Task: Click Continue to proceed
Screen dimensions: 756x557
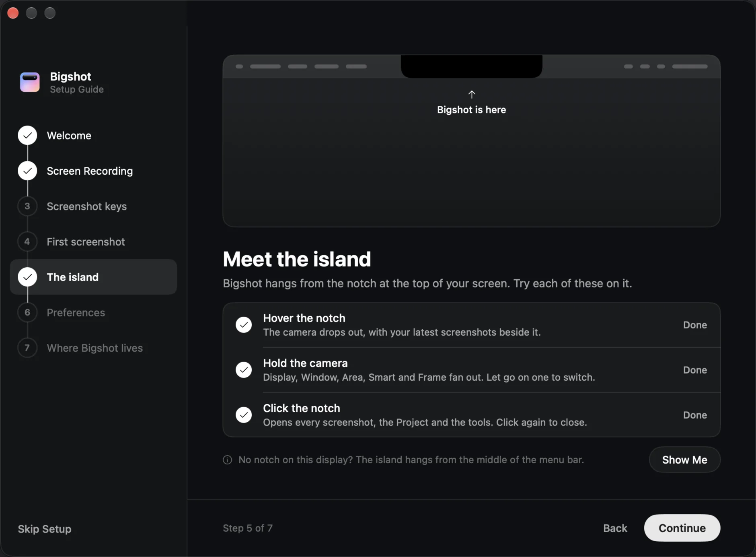Action: coord(682,528)
